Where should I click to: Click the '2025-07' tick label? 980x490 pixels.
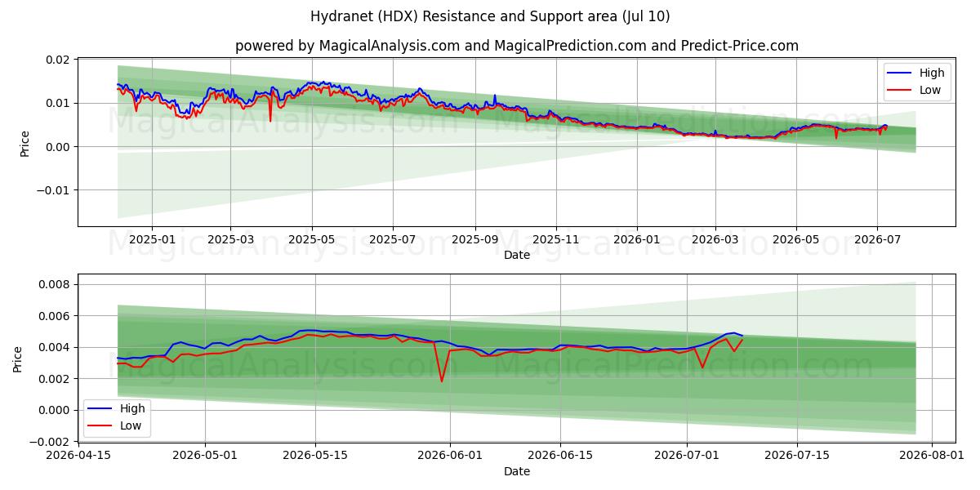[393, 239]
